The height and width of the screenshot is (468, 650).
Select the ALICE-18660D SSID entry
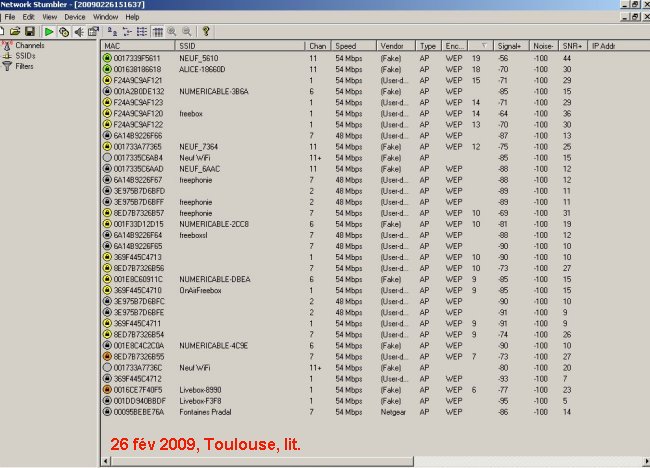click(202, 69)
